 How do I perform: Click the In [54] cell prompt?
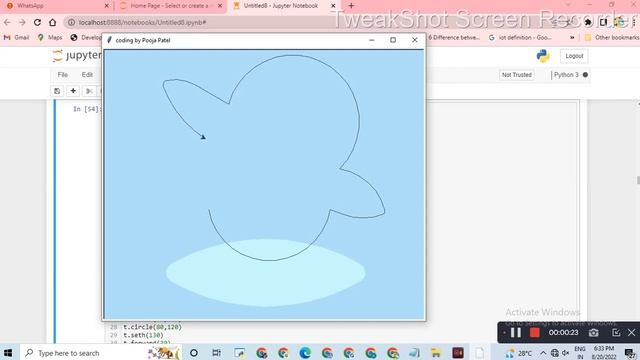[87, 109]
